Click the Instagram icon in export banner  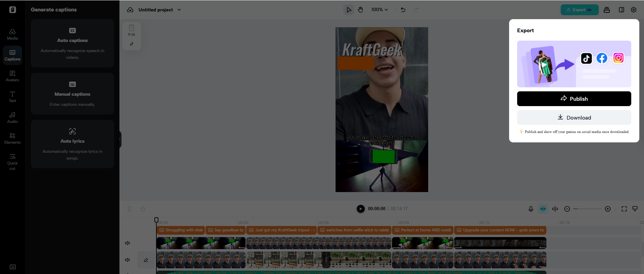coord(618,58)
